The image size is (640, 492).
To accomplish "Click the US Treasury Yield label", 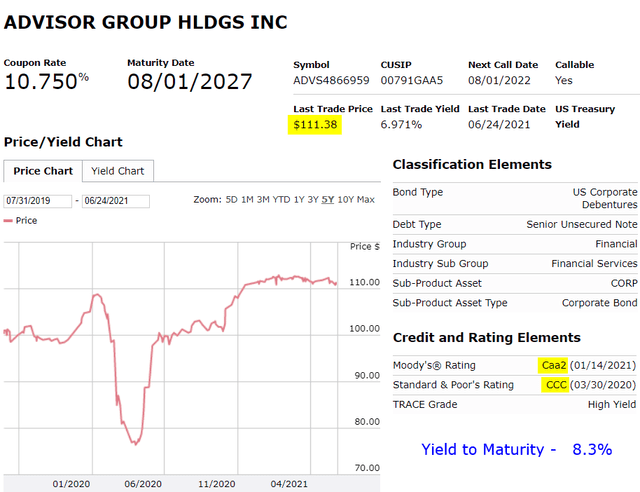I will coord(585,116).
